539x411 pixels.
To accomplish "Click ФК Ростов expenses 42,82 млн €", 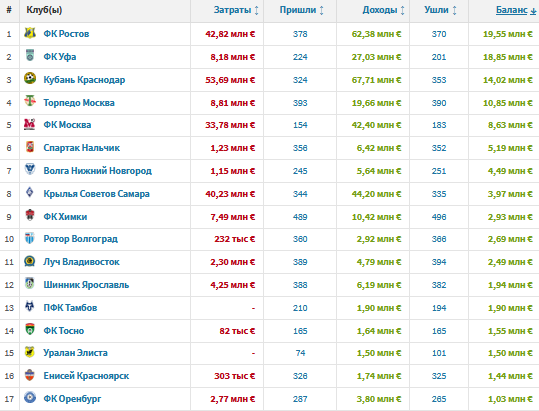I will (230, 34).
